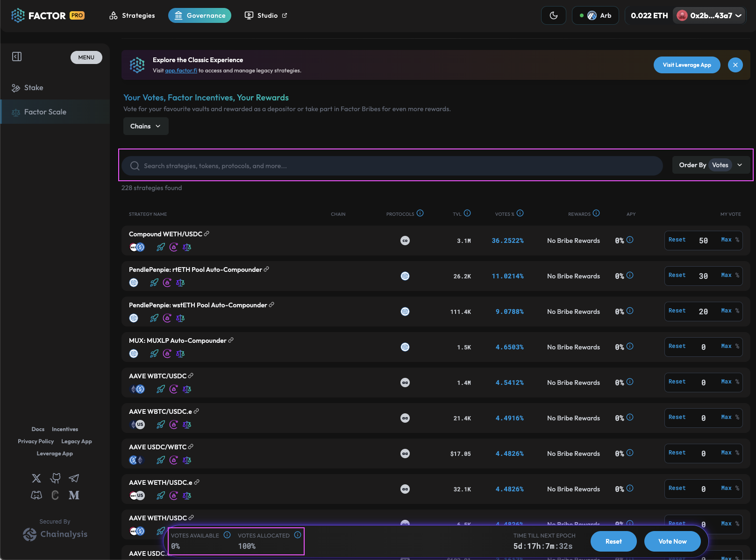Open link icon next to Compound WETH/USDC

tap(207, 234)
